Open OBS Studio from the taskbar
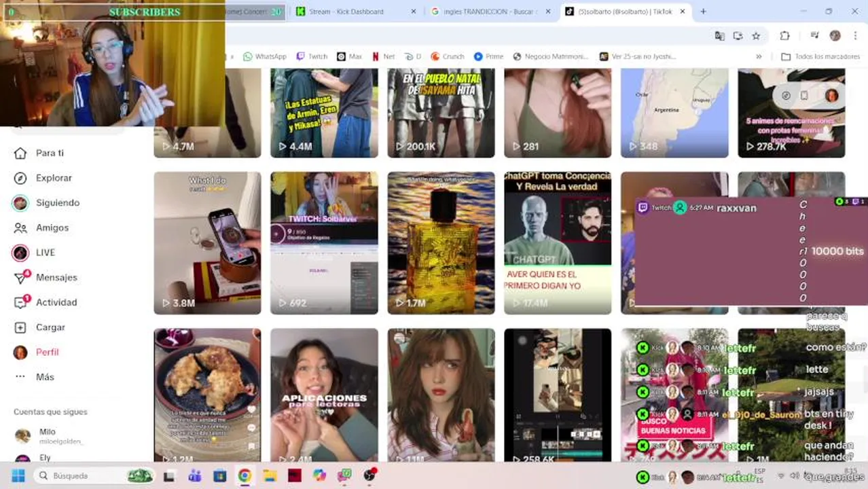 (x=369, y=475)
